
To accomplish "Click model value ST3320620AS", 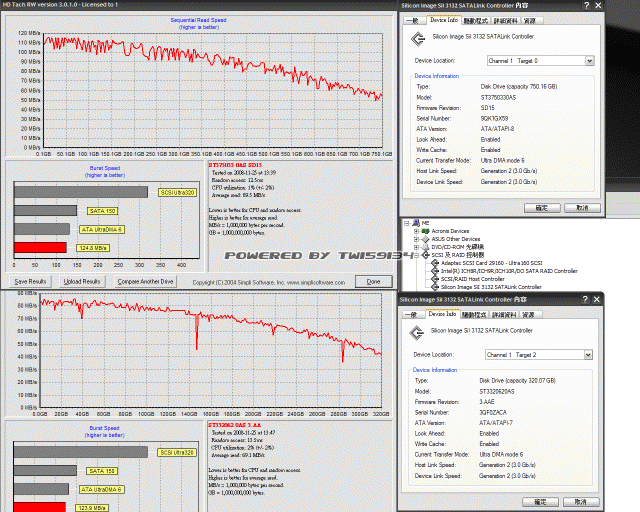I will pos(496,391).
